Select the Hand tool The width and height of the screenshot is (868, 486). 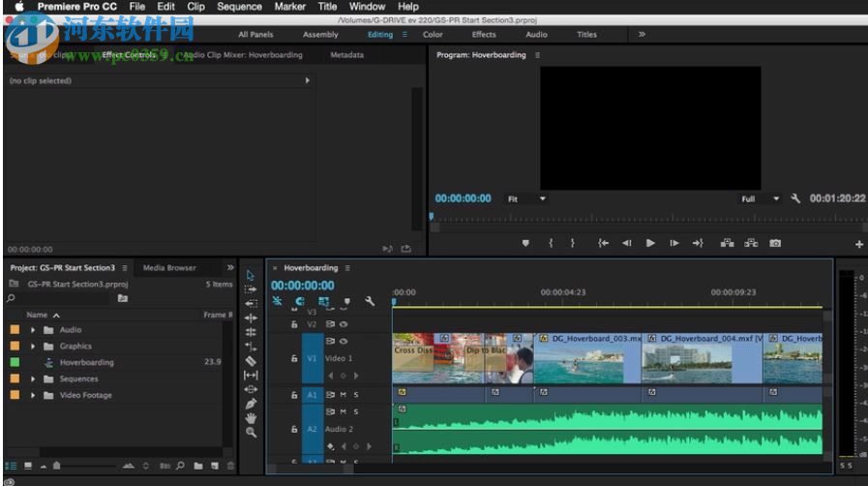point(251,418)
